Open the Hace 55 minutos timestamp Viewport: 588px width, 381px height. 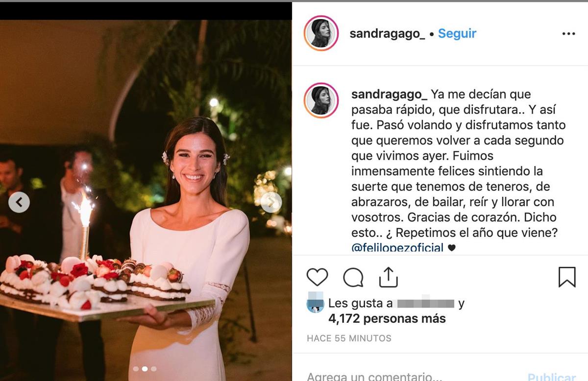[x=349, y=338]
